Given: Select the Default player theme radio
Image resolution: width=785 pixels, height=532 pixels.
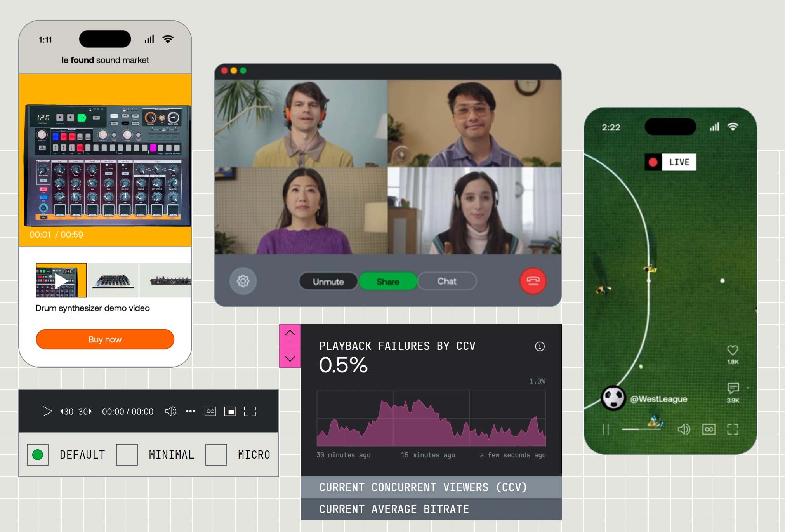Looking at the screenshot, I should (x=38, y=455).
